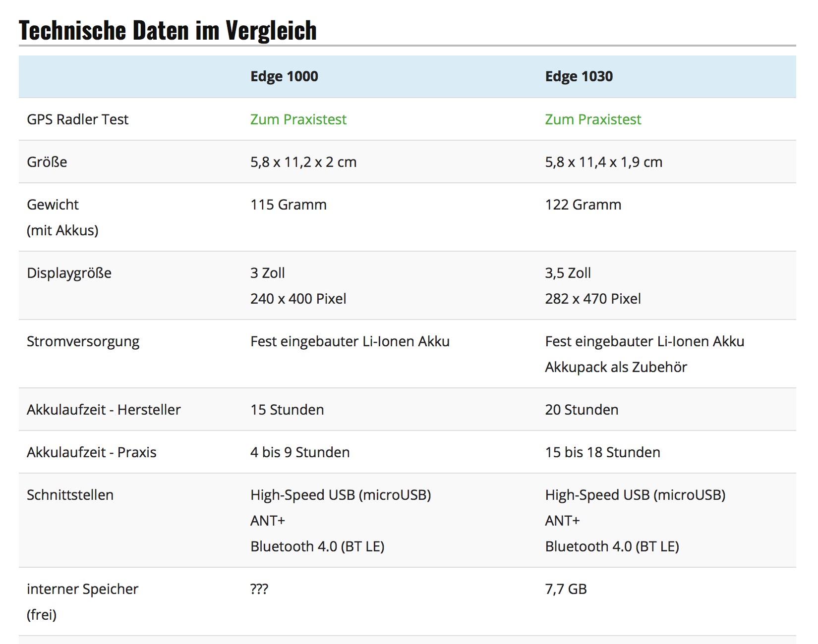
Task: Click the '???' cell for Edge 1000
Action: point(259,589)
